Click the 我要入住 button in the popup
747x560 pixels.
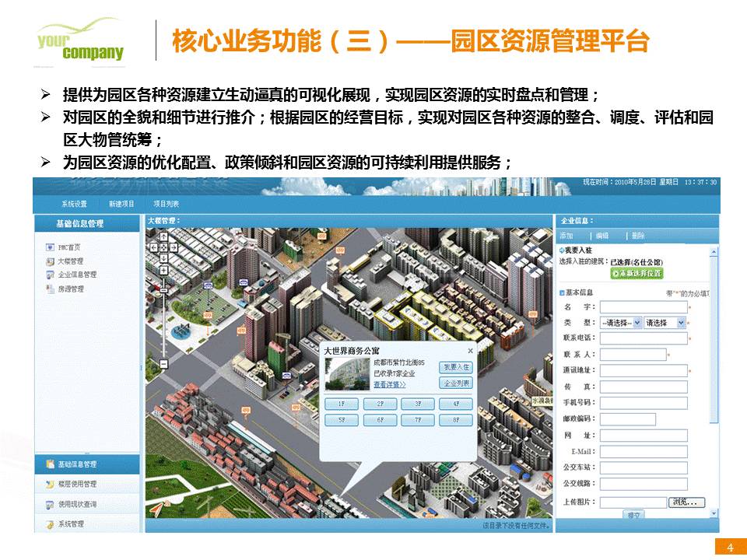coord(456,367)
